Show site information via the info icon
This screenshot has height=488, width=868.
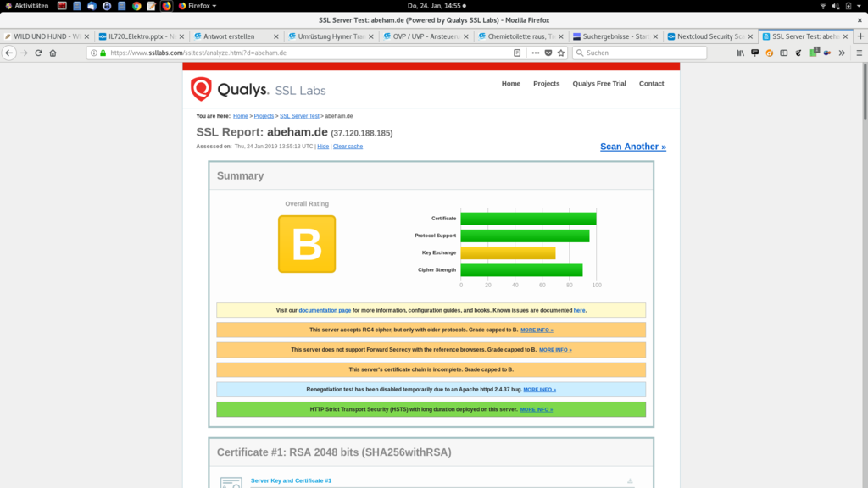pyautogui.click(x=93, y=53)
